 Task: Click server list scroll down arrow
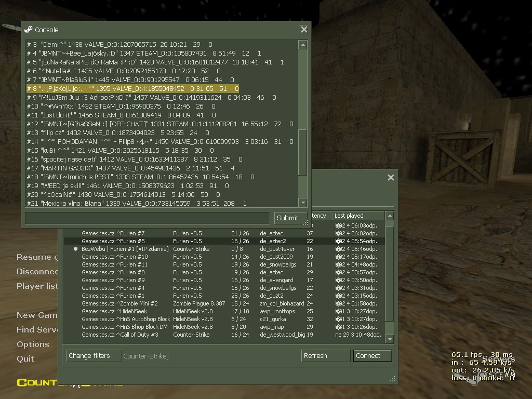390,339
